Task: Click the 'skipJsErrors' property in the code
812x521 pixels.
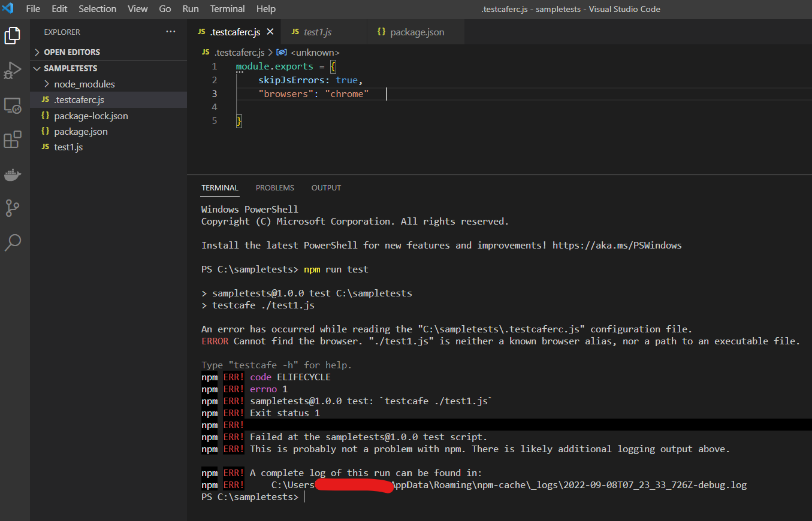Action: click(x=291, y=80)
